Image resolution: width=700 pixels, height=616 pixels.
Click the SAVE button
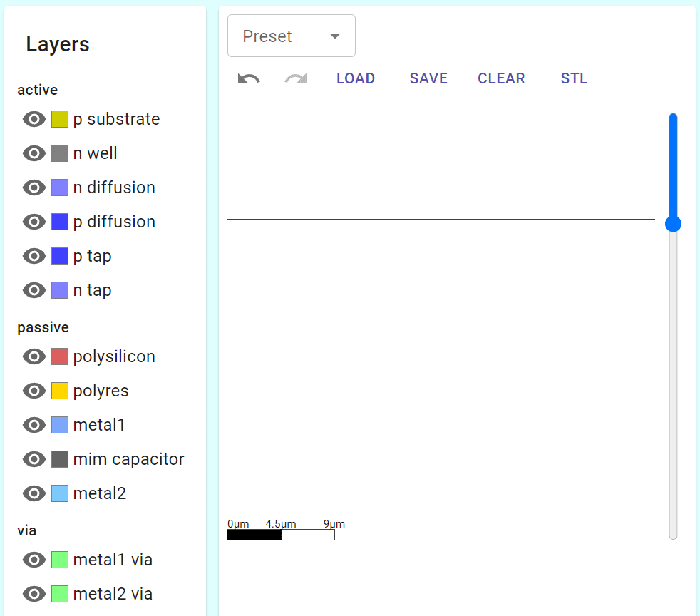point(428,78)
